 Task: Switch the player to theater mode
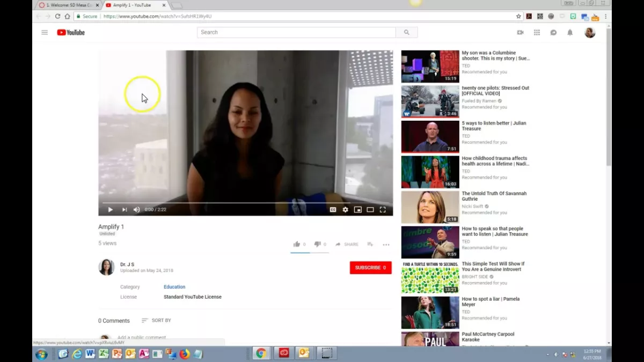(x=370, y=210)
